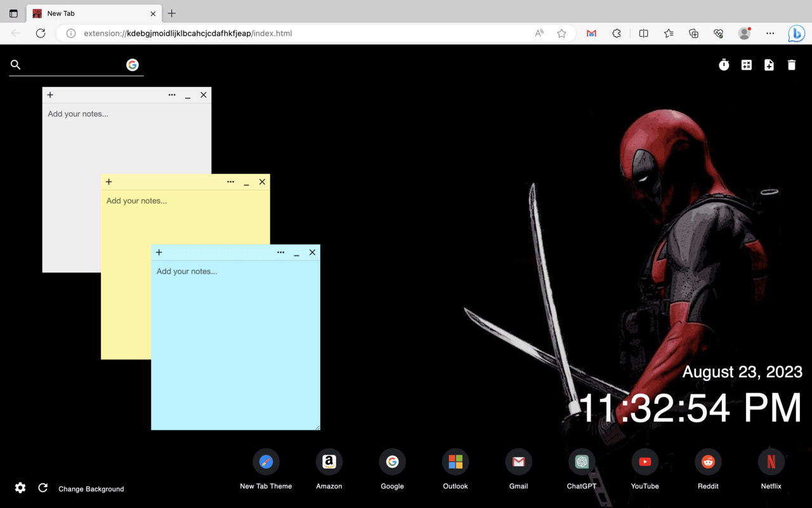Viewport: 812px width, 508px height.
Task: Go back with the browser back arrow
Action: click(16, 33)
